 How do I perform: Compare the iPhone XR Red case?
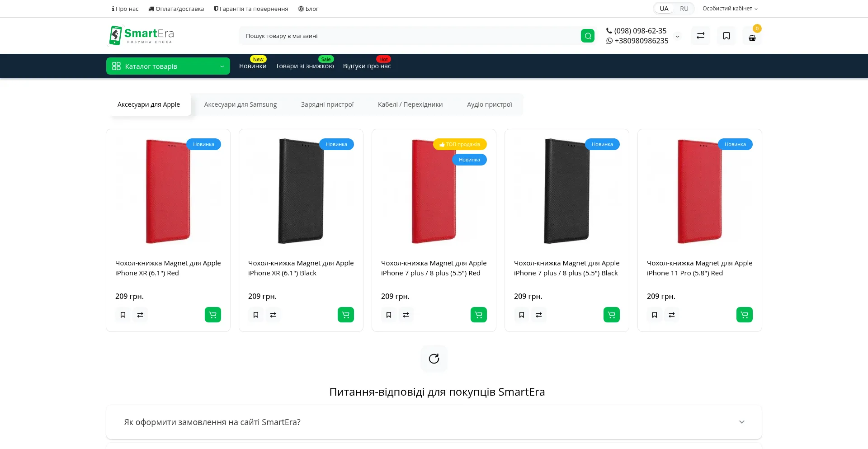click(140, 315)
